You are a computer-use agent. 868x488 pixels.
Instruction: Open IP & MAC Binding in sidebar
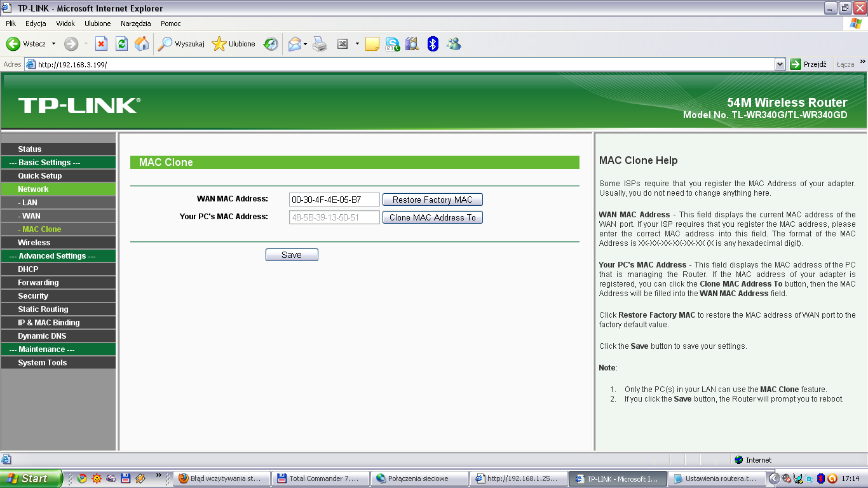(58, 323)
